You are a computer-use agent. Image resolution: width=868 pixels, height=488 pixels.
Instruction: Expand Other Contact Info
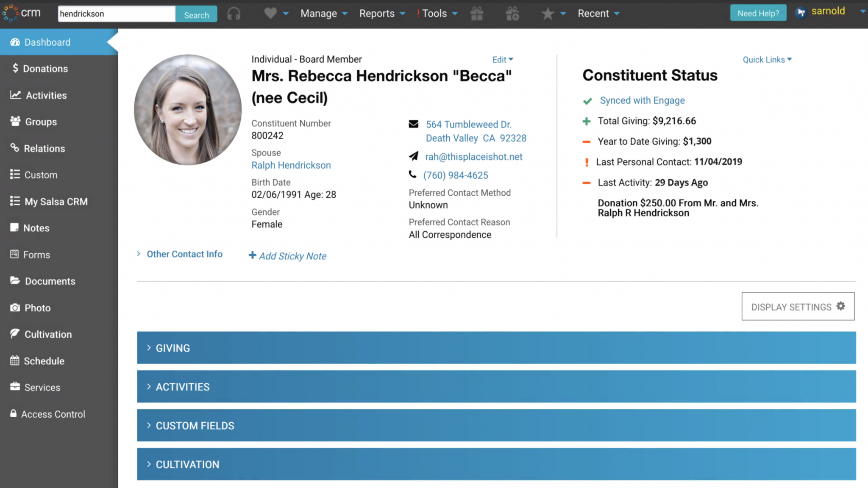coord(180,254)
